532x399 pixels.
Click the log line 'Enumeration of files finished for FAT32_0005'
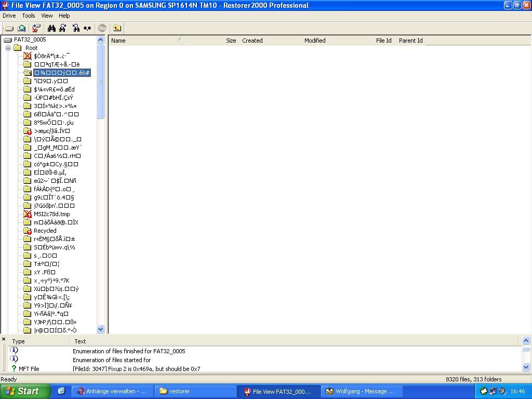pyautogui.click(x=129, y=351)
